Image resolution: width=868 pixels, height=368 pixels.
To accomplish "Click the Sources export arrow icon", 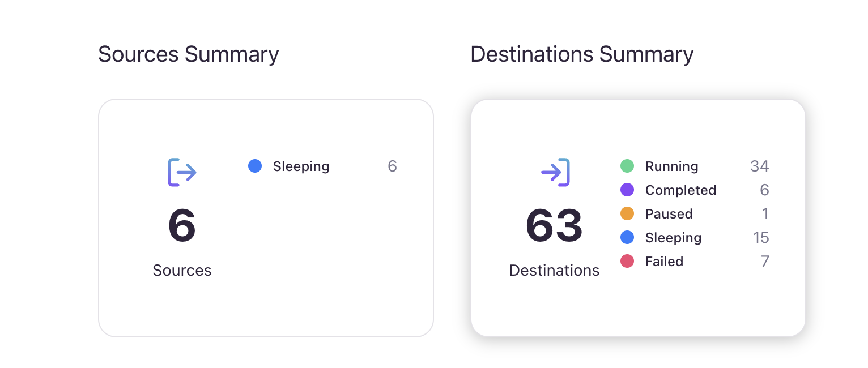I will click(x=182, y=172).
